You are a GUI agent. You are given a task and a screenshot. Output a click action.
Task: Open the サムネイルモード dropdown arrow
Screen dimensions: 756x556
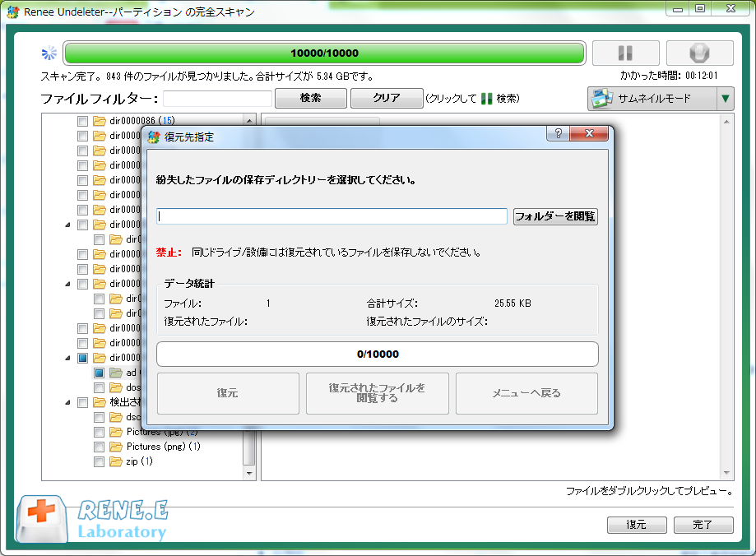point(725,99)
